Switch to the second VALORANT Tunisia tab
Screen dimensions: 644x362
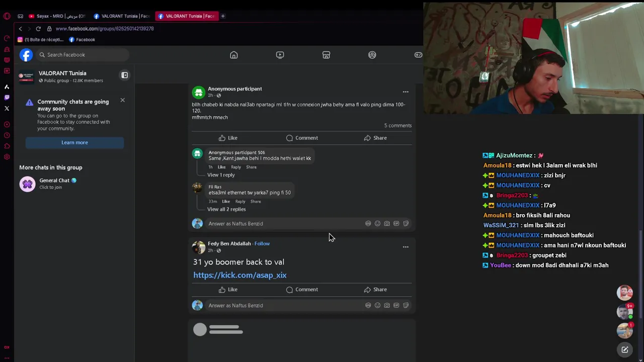click(122, 16)
